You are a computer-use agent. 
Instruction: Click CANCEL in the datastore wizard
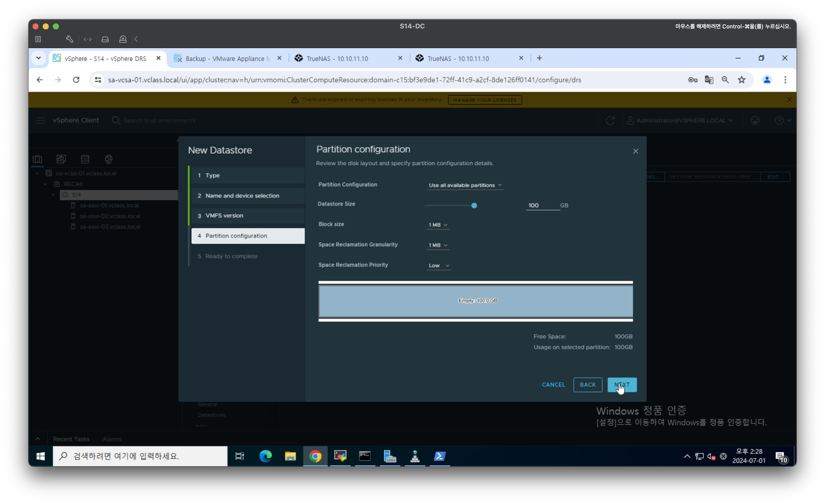click(553, 385)
